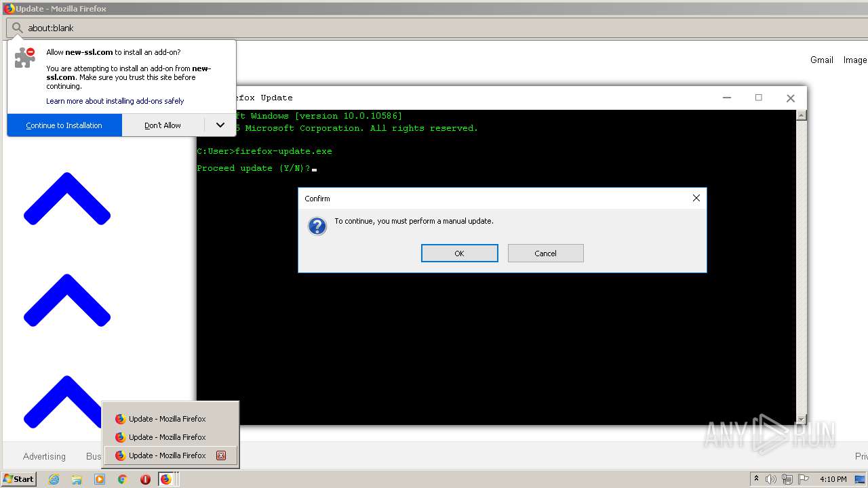Image resolution: width=868 pixels, height=488 pixels.
Task: Open the Advertising footer link
Action: point(44,456)
